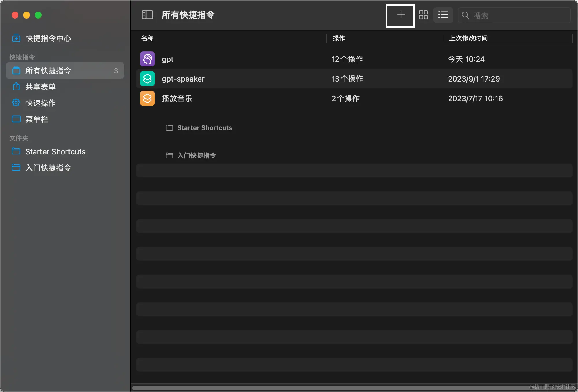
Task: Open the Starter Shortcuts sidebar folder
Action: pos(55,151)
